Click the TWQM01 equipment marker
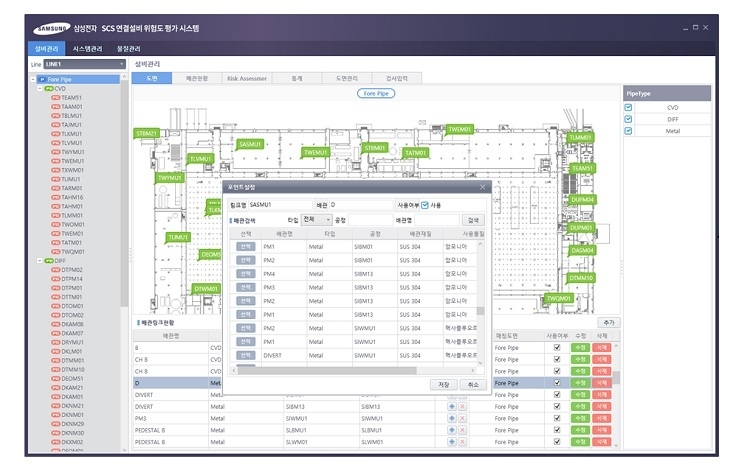 pyautogui.click(x=558, y=298)
